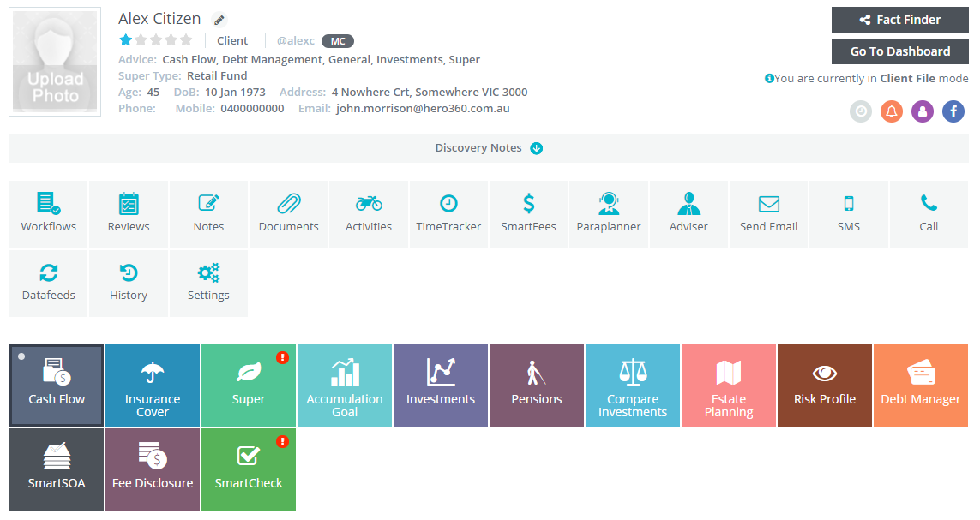Click the Fact Finder button
This screenshot has height=520, width=980.
(899, 20)
